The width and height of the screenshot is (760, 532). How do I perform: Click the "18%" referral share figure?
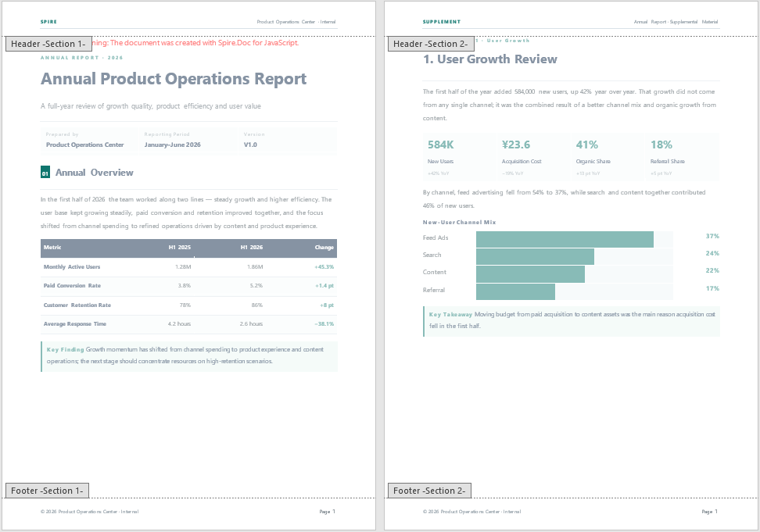pos(661,145)
